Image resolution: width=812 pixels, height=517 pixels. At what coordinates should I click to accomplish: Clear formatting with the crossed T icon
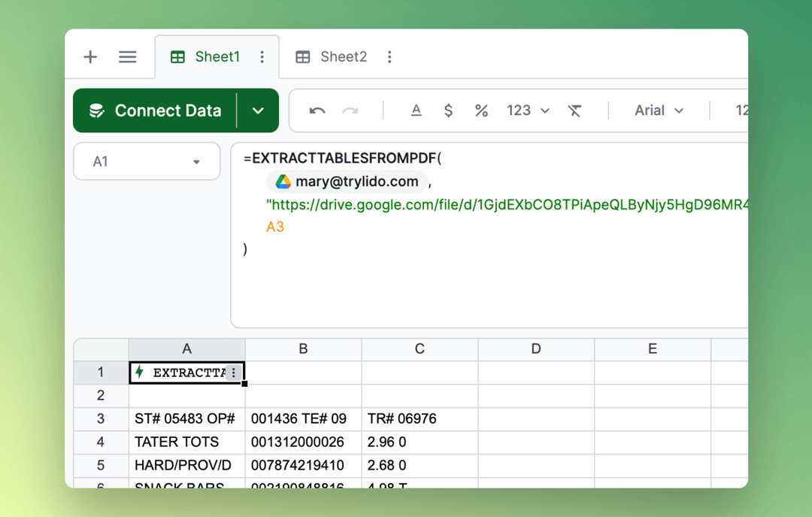tap(574, 111)
